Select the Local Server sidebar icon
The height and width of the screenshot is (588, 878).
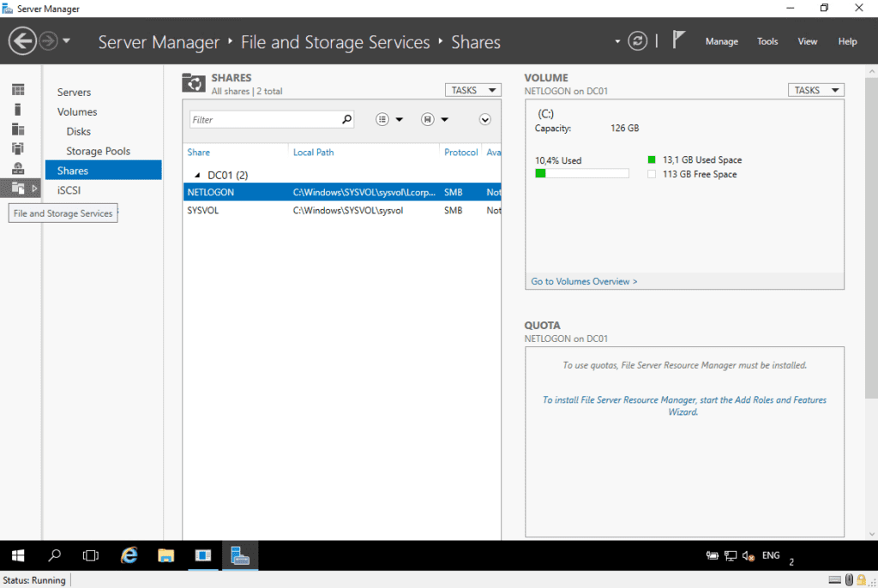(18, 109)
